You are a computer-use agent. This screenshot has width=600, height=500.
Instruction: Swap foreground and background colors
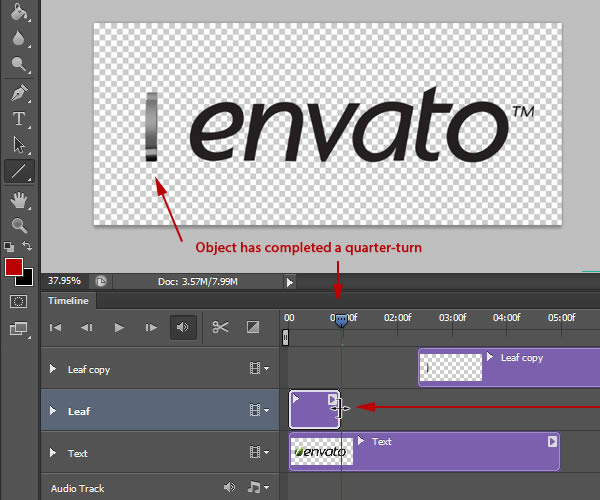point(27,246)
